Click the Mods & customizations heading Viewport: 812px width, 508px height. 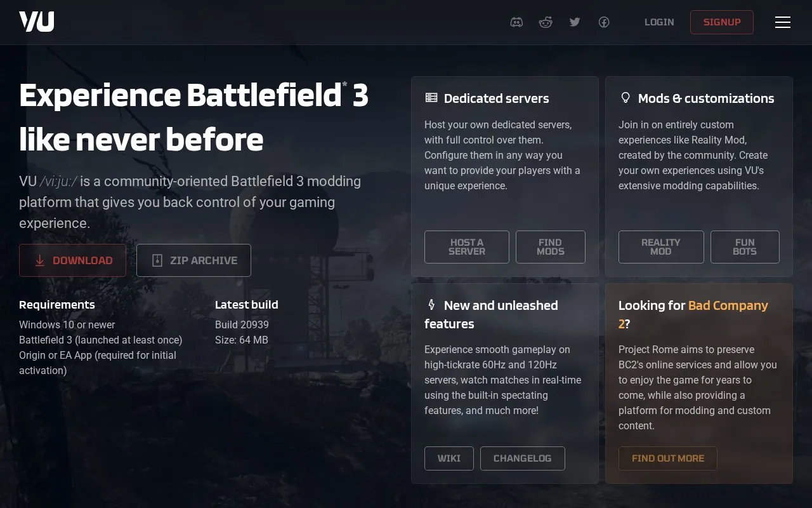pyautogui.click(x=706, y=98)
